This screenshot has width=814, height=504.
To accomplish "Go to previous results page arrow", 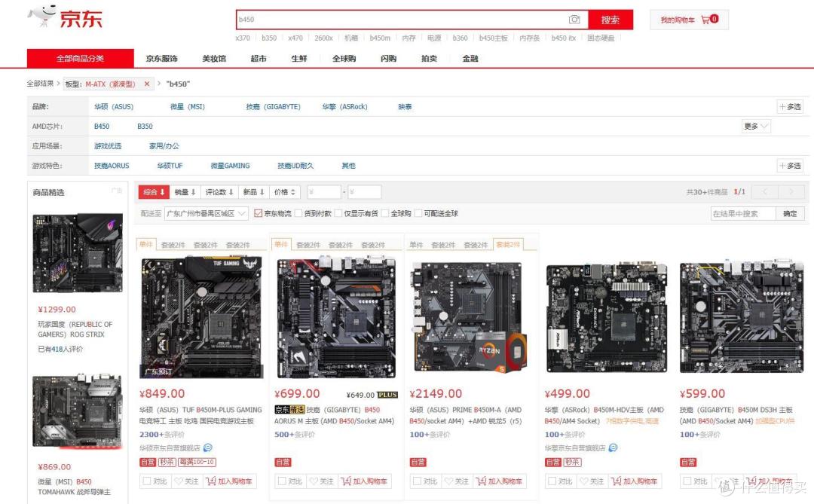I will [764, 192].
